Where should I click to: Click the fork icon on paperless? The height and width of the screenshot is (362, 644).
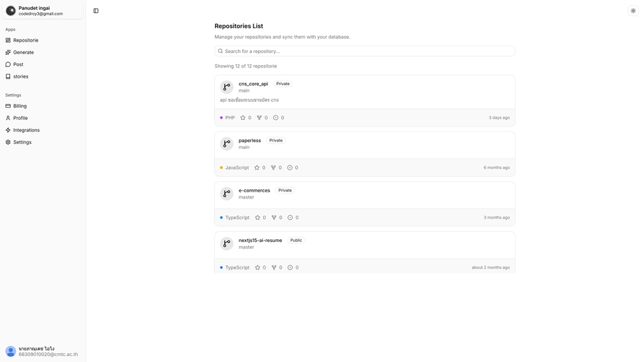click(273, 168)
